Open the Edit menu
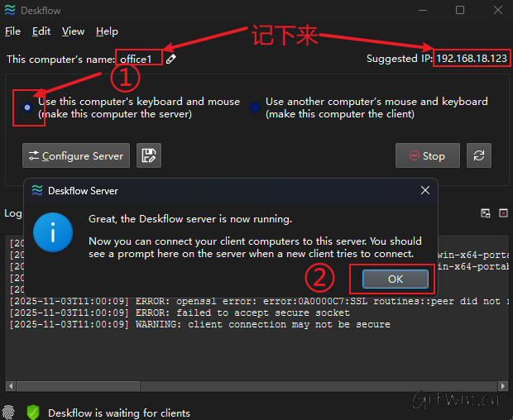Viewport: 513px width, 420px height. click(41, 31)
